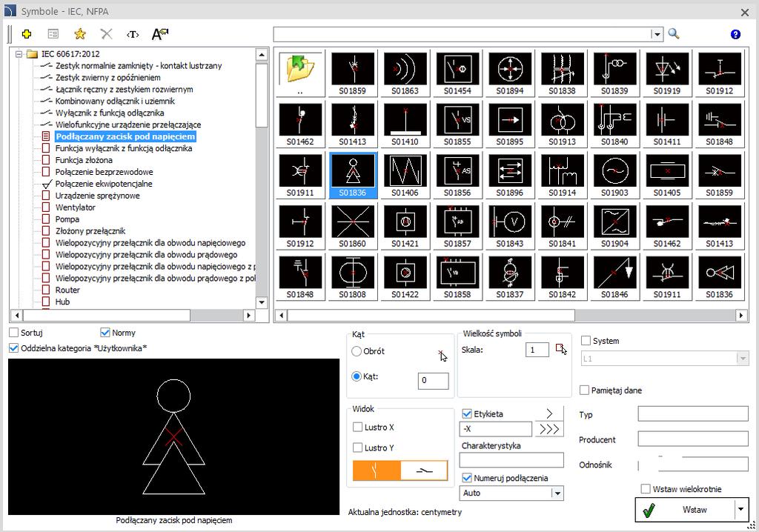Screen dimensions: 759x532
Task: Enable the Lustro Y checkbox
Action: click(x=358, y=448)
